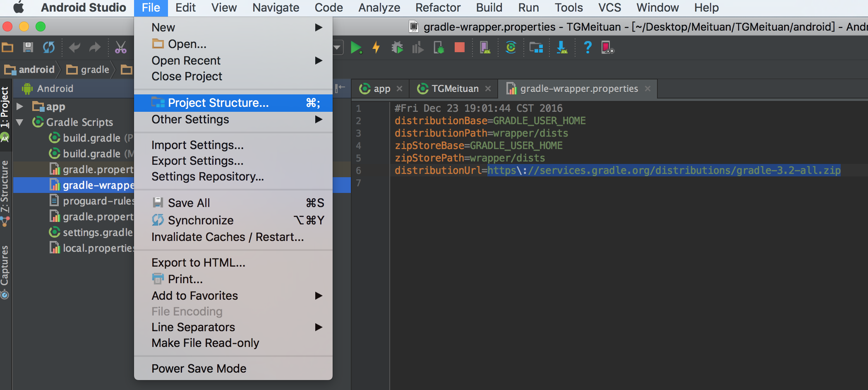Image resolution: width=868 pixels, height=390 pixels.
Task: Choose Export Settings...
Action: [233, 161]
